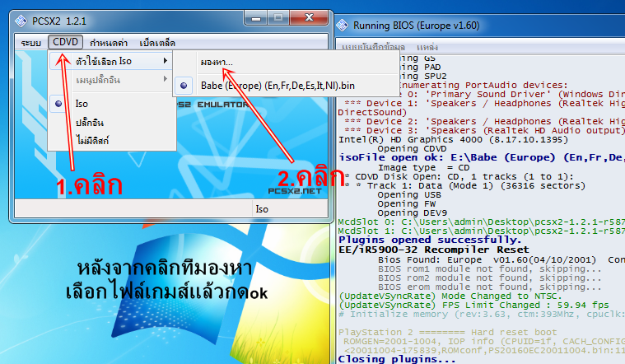Click the 'McdSlot 0' log line
The height and width of the screenshot is (364, 625).
point(481,222)
